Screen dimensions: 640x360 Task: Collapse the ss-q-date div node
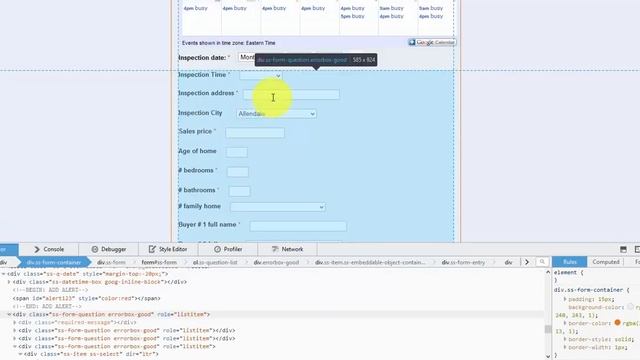(4, 274)
